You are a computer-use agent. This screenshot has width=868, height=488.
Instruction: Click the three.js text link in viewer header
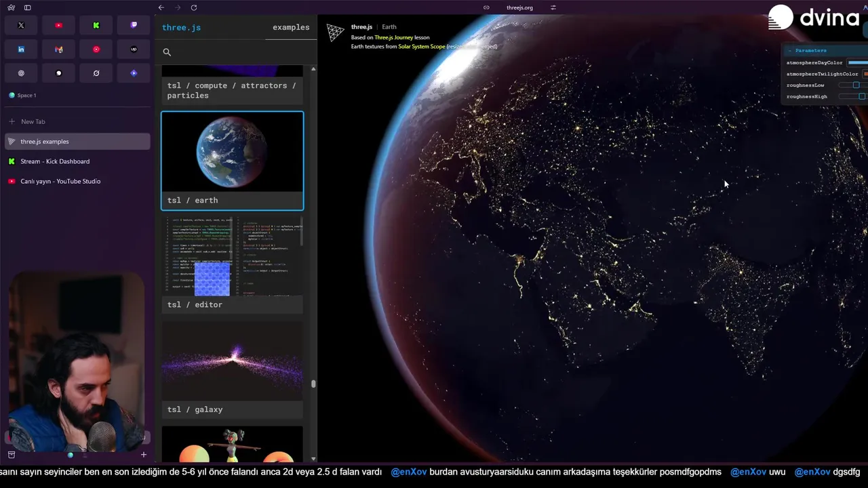click(361, 27)
